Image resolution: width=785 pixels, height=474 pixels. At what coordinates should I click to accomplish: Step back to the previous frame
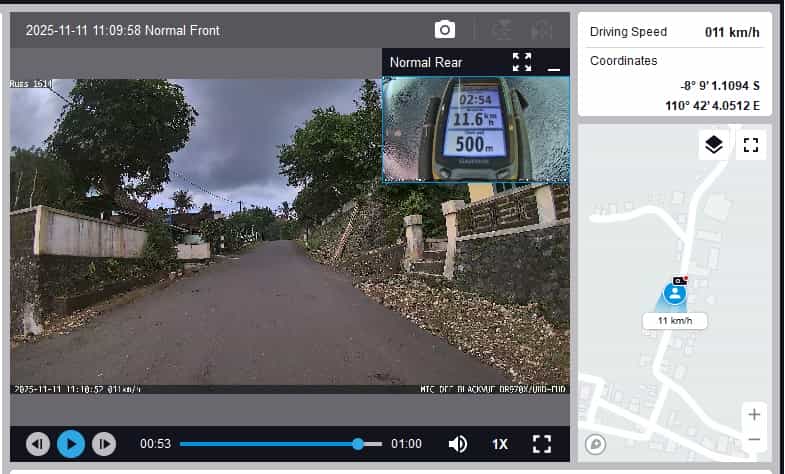38,443
